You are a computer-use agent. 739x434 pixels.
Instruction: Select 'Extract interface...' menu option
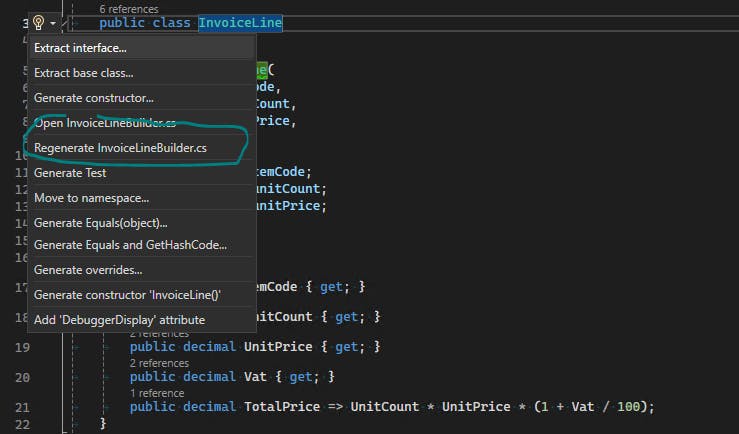tap(80, 47)
